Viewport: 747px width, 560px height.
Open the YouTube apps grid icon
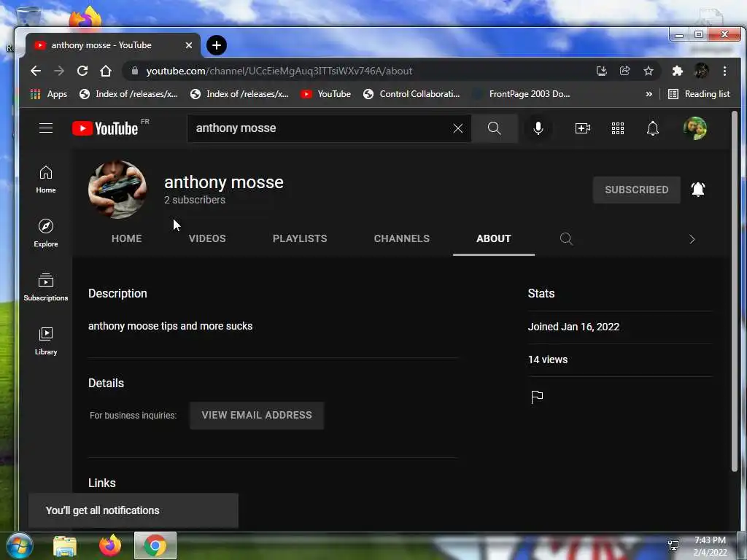617,128
